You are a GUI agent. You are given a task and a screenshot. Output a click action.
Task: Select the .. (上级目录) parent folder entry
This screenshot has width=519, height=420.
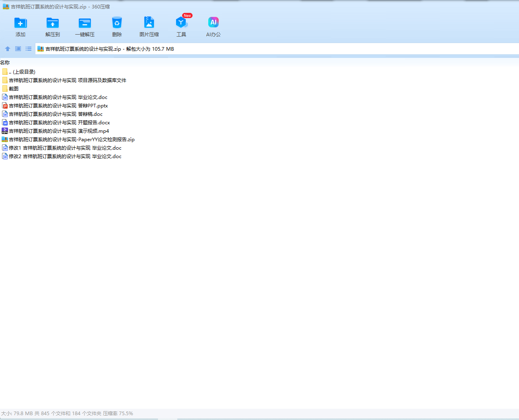(18, 72)
